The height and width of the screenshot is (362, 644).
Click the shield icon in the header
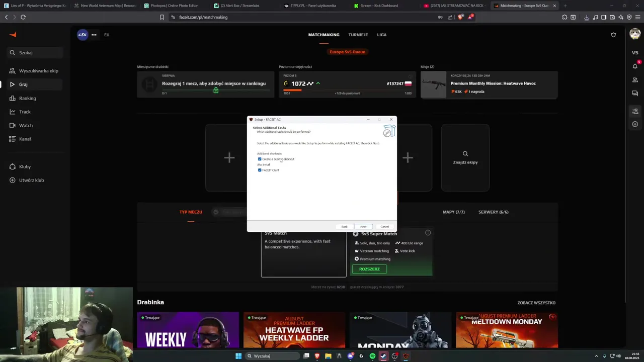tap(613, 35)
